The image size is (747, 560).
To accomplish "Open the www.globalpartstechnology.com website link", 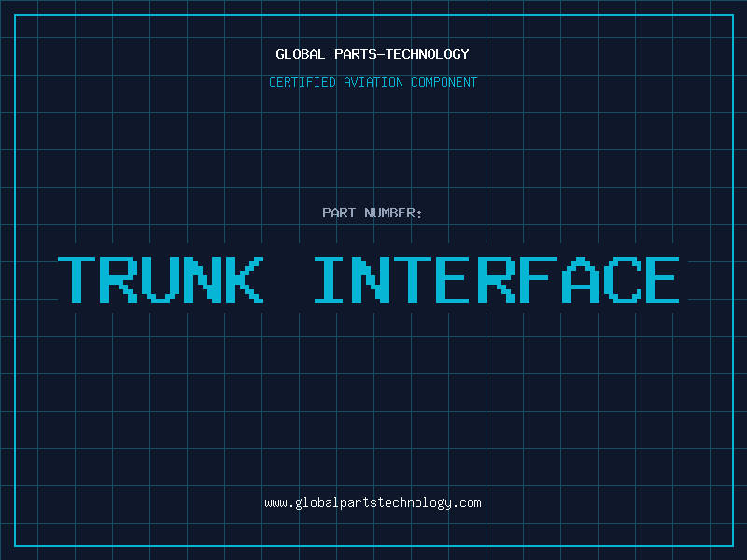I will tap(373, 503).
